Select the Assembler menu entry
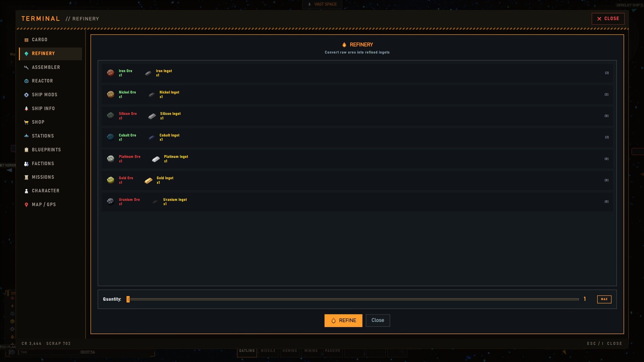 pos(50,67)
